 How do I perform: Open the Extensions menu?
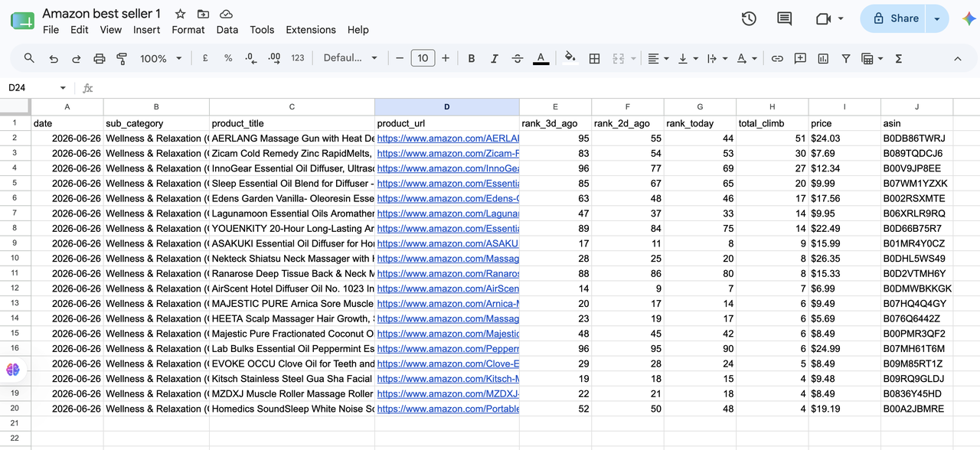(x=311, y=30)
